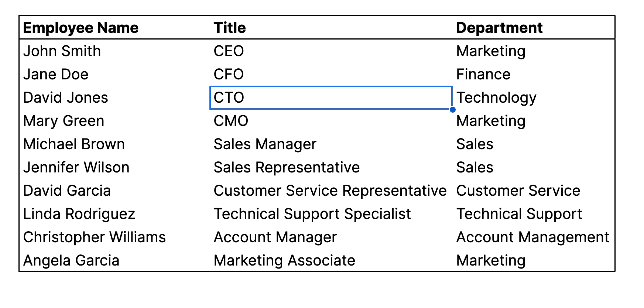Select the Jennifer Wilson cell
This screenshot has width=644, height=308.
[115, 167]
